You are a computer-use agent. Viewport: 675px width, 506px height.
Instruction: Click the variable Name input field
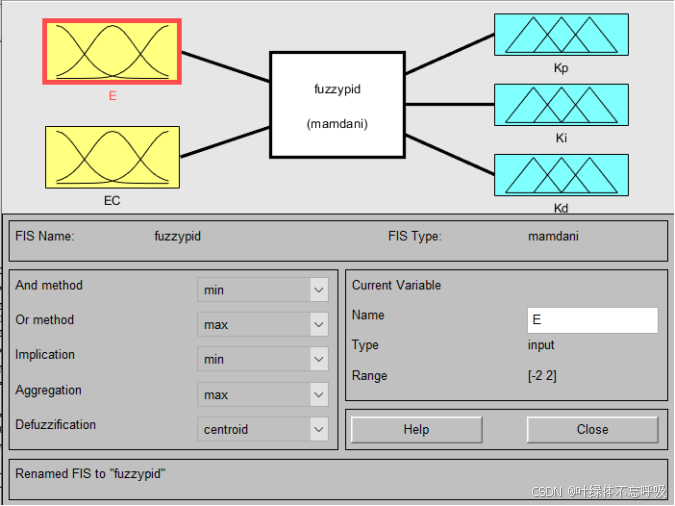tap(592, 320)
